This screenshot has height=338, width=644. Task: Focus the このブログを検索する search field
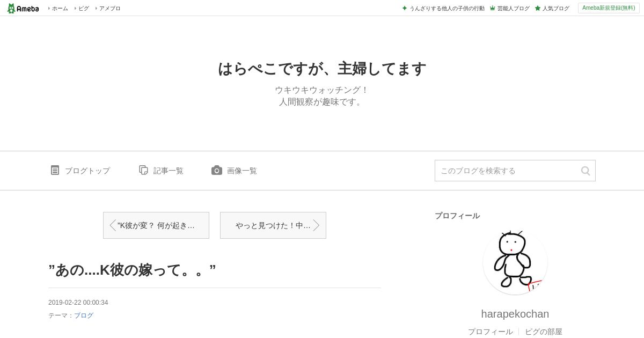tap(507, 171)
